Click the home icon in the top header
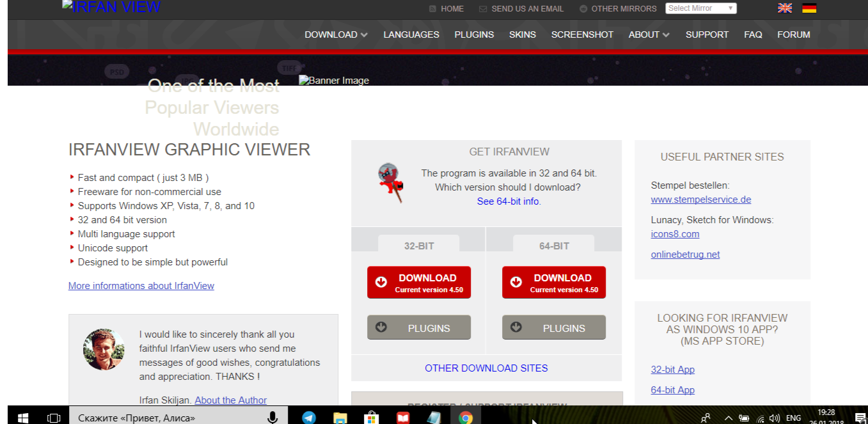868x424 pixels. [x=433, y=9]
